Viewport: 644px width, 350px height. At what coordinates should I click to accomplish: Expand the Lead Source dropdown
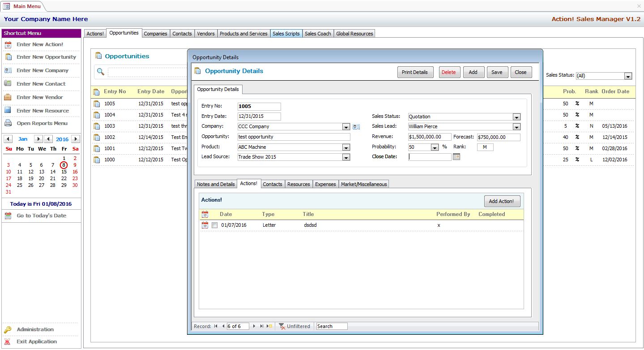pos(346,157)
